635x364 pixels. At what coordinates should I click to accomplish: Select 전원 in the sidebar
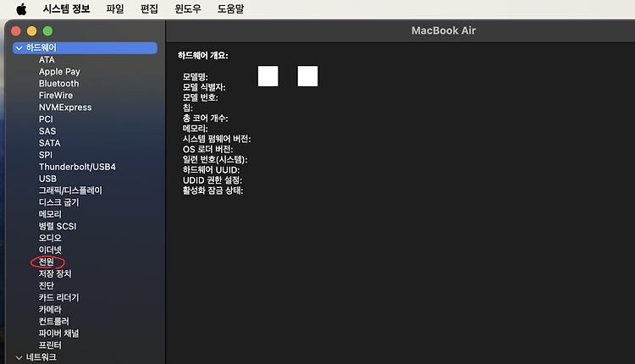pos(47,262)
